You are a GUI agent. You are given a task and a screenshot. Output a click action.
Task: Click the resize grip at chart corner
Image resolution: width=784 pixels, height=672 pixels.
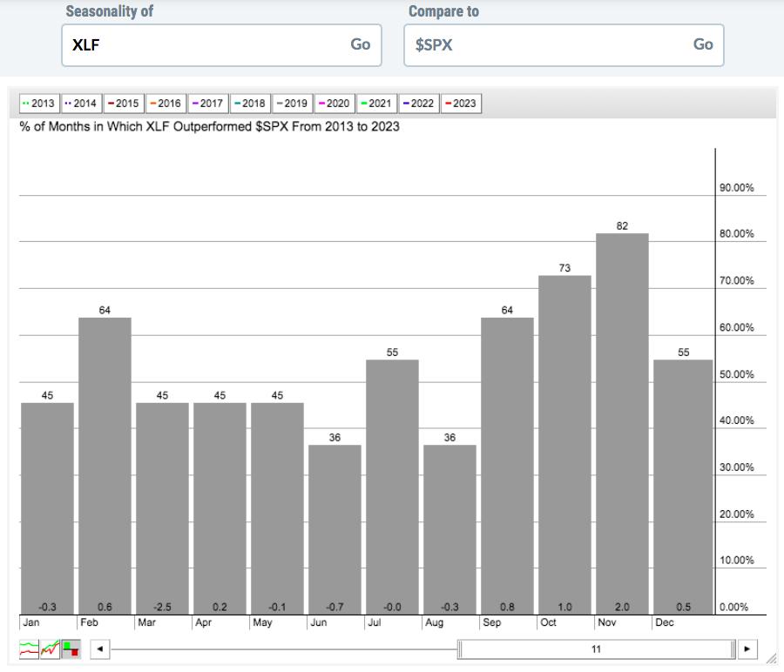point(771,660)
